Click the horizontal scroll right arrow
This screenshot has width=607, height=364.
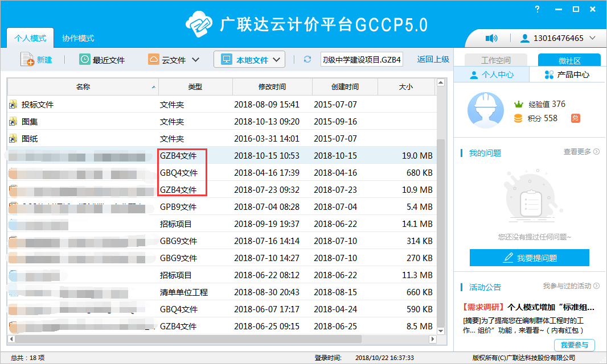(433, 339)
